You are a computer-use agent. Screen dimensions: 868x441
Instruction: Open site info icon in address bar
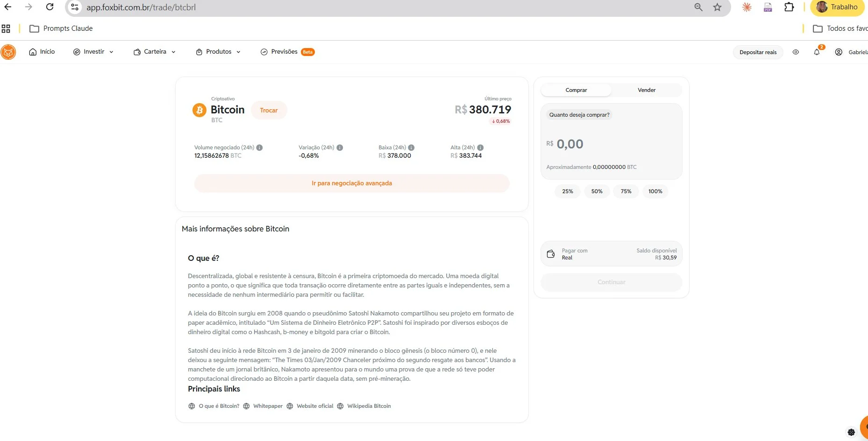75,7
